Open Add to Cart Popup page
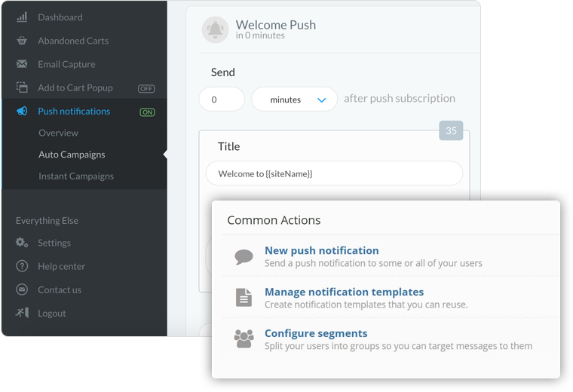 75,87
